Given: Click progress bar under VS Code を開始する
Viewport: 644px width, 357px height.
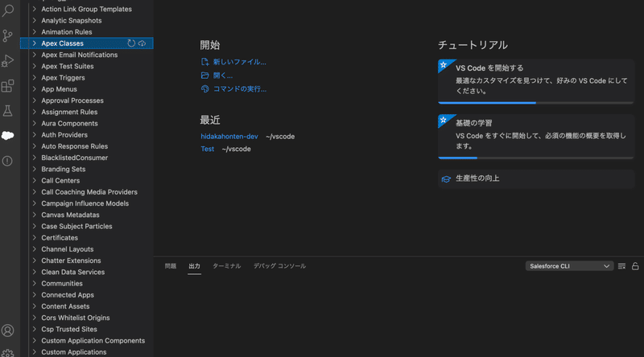Looking at the screenshot, I should (536, 103).
